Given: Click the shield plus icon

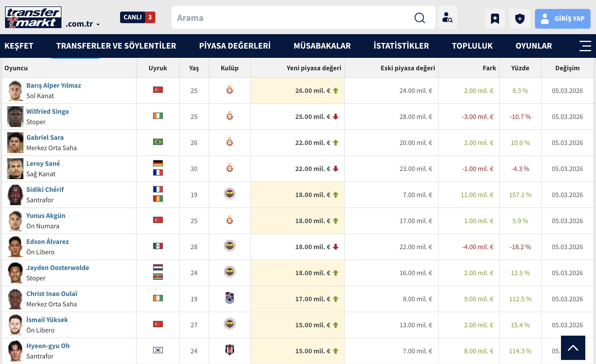Looking at the screenshot, I should pyautogui.click(x=520, y=19).
